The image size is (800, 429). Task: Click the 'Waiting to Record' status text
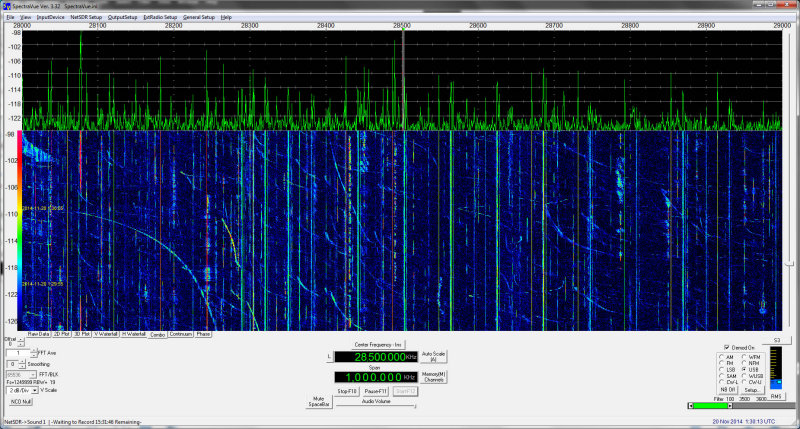97,422
